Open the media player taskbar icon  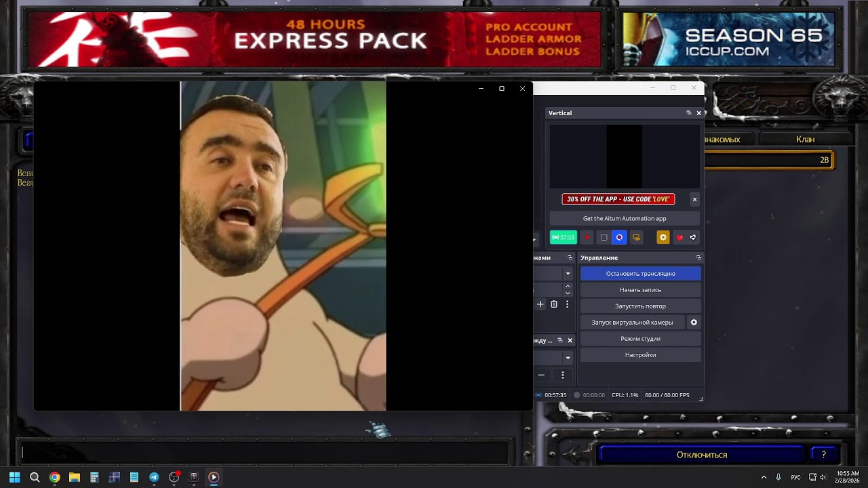214,477
